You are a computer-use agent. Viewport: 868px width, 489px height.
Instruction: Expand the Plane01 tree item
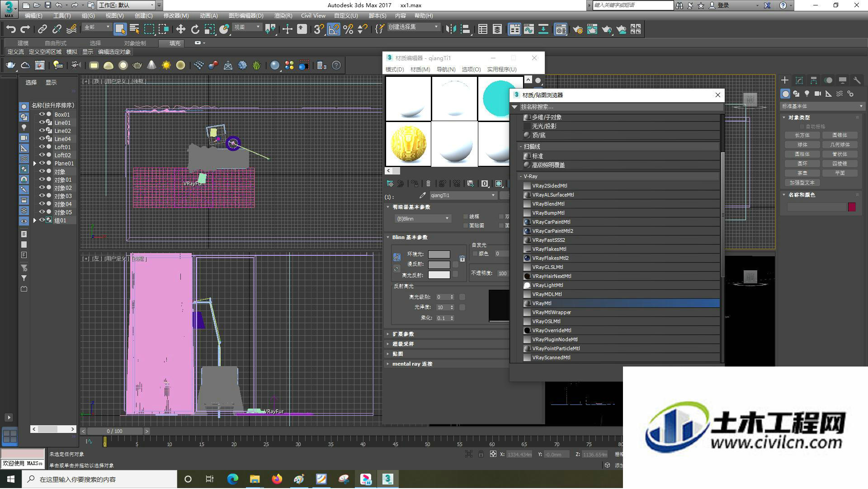click(35, 163)
